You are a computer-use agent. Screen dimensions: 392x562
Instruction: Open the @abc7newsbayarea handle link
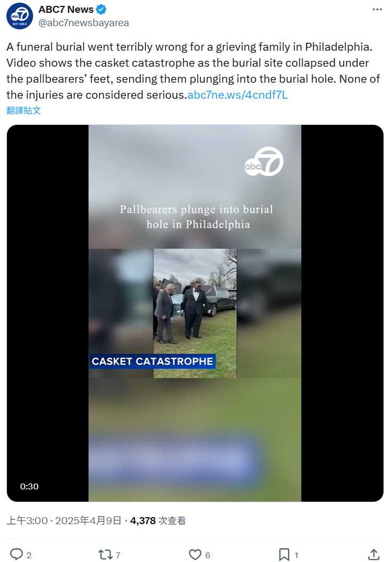pyautogui.click(x=84, y=23)
